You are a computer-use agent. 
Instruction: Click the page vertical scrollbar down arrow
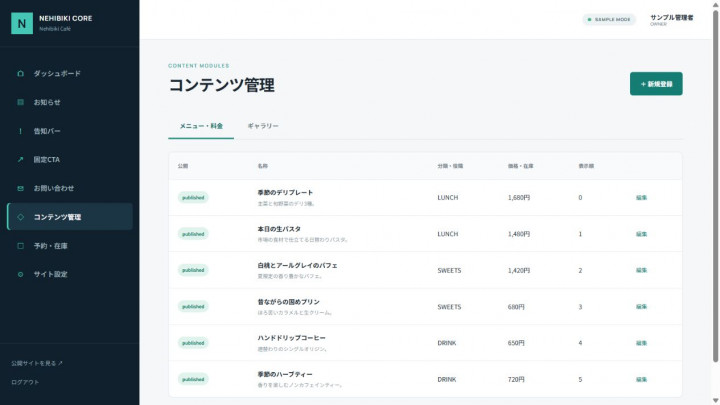[x=715, y=401]
